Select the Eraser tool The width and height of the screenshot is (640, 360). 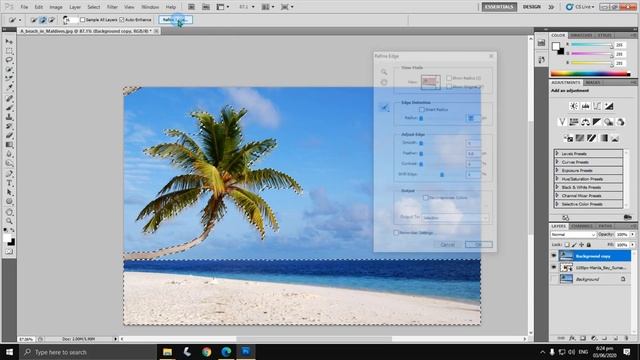tap(9, 136)
